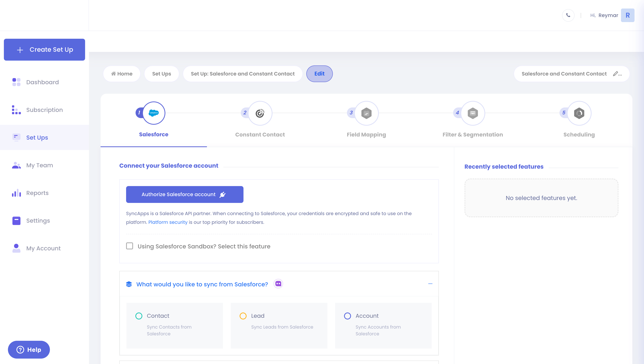Viewport: 644px width, 364px height.
Task: Click the Help button
Action: coord(29,350)
